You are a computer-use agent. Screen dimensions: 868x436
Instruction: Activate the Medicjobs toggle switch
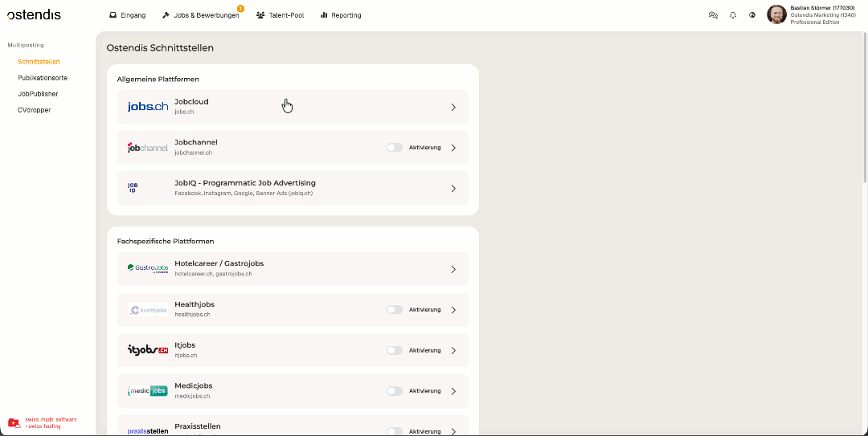coord(394,391)
